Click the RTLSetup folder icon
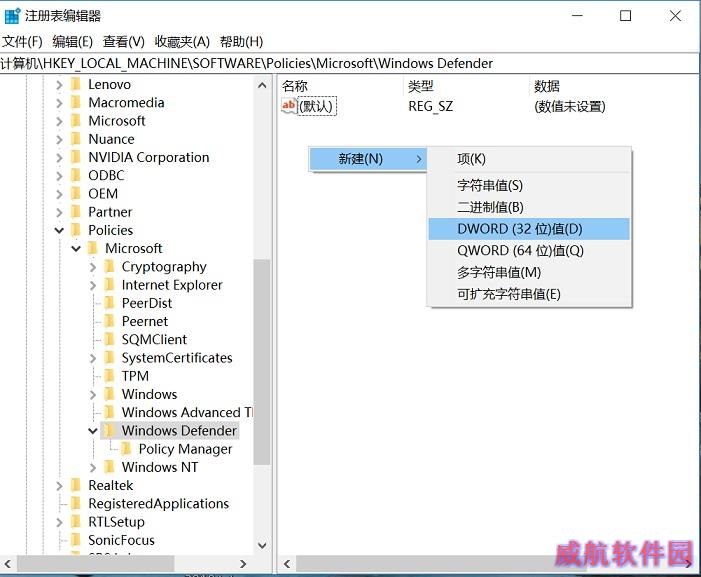 tap(76, 522)
